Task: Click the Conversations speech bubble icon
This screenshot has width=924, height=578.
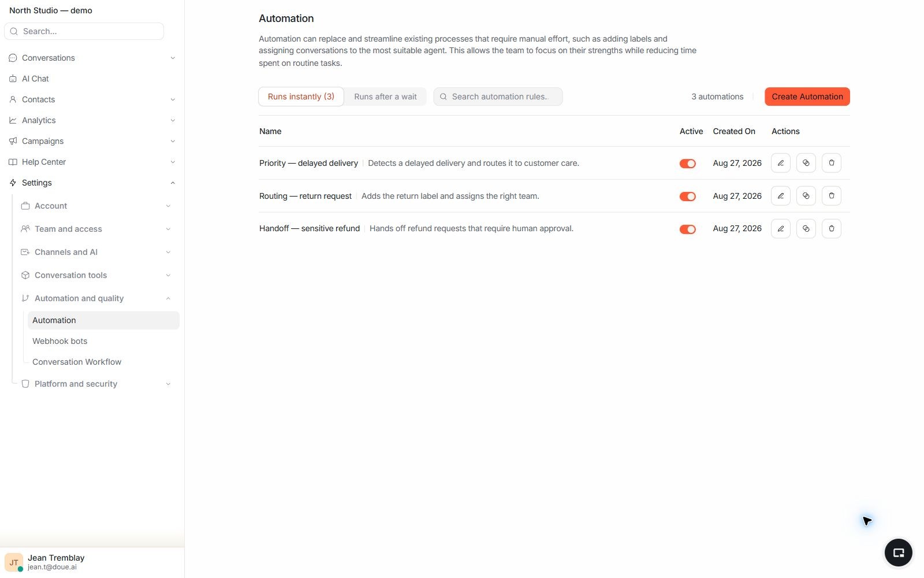Action: coord(13,58)
